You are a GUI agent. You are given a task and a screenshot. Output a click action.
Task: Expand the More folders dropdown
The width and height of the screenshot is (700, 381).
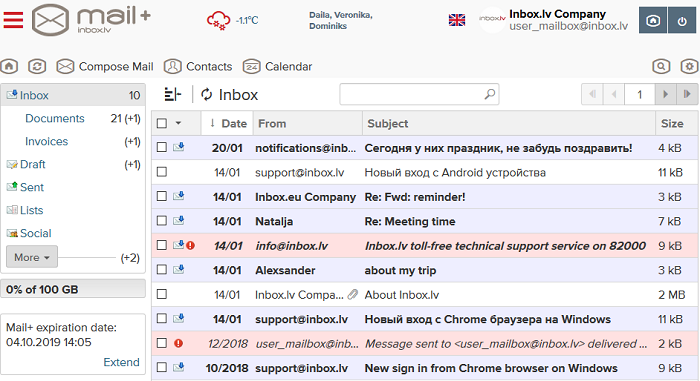32,257
